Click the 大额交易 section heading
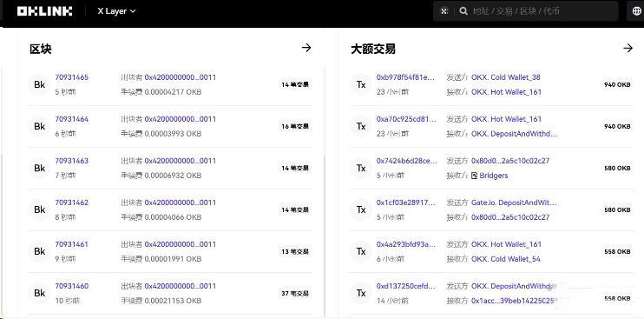 [373, 49]
